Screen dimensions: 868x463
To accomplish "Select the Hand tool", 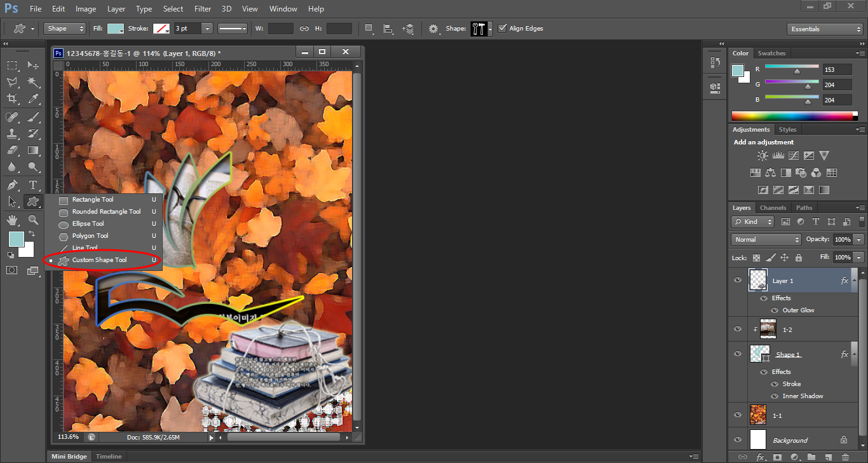I will (x=12, y=220).
